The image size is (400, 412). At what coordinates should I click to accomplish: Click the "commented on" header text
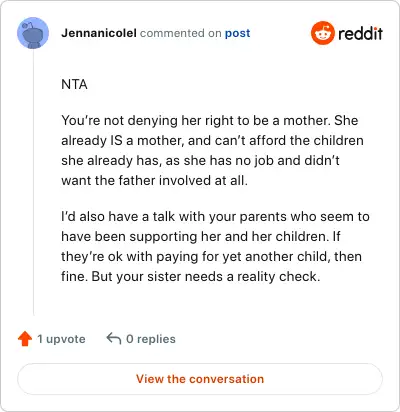181,33
